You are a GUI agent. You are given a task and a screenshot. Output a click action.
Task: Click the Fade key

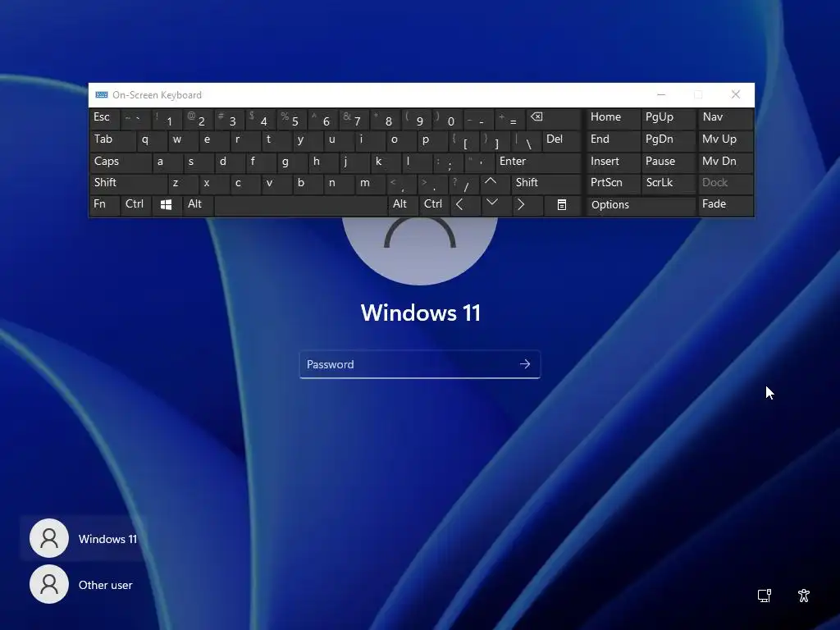click(726, 205)
